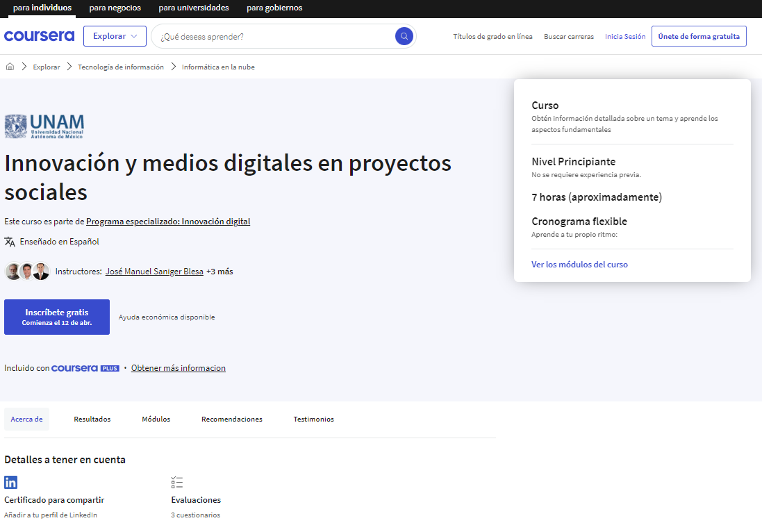The width and height of the screenshot is (762, 532).
Task: Click the 'Inicia Sesión' link
Action: [625, 36]
